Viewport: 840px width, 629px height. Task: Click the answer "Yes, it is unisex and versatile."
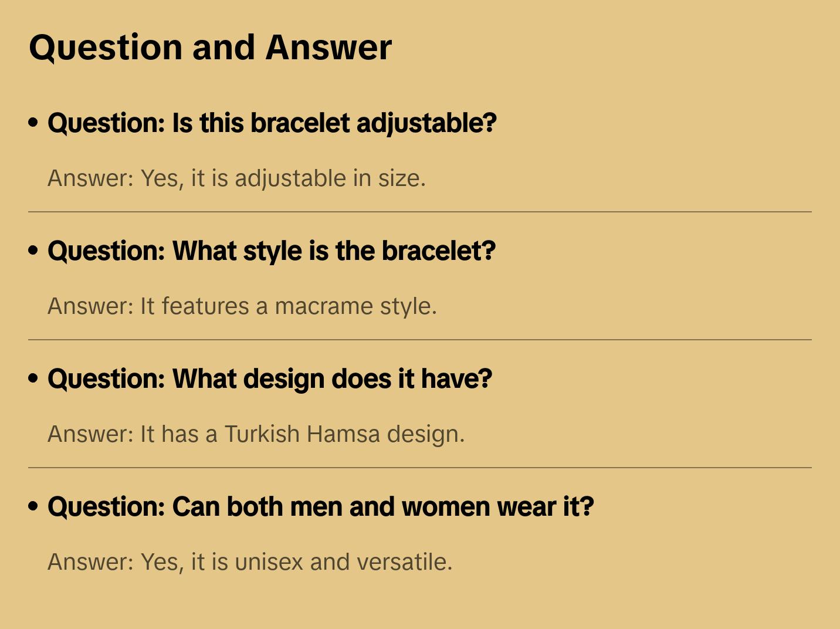(x=250, y=562)
